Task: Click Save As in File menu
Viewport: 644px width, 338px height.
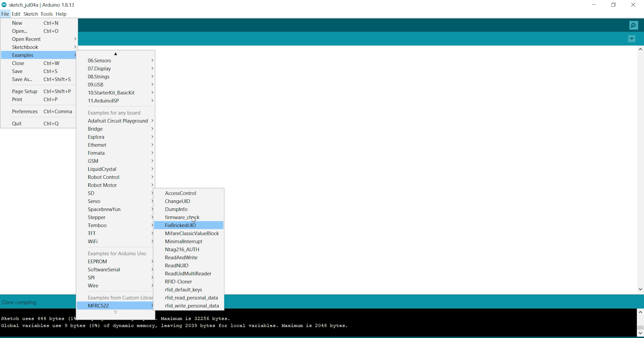Action: point(22,79)
